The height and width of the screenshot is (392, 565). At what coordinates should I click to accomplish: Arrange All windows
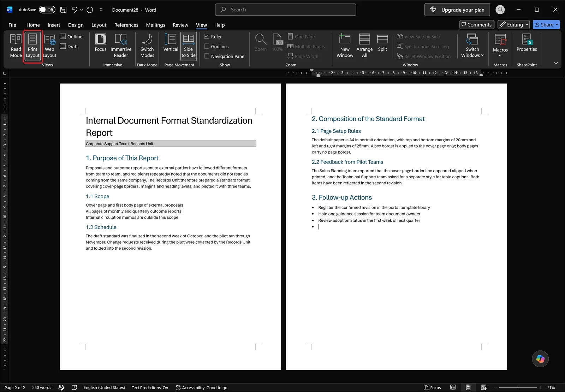[364, 46]
